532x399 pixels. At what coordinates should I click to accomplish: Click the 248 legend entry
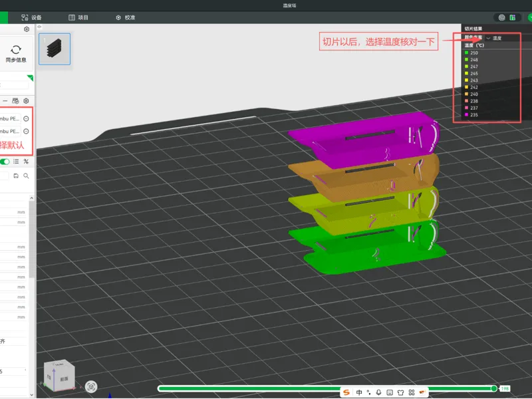(x=471, y=60)
